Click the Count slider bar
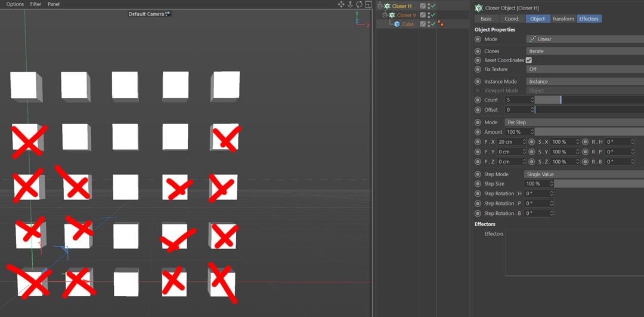 (x=589, y=100)
